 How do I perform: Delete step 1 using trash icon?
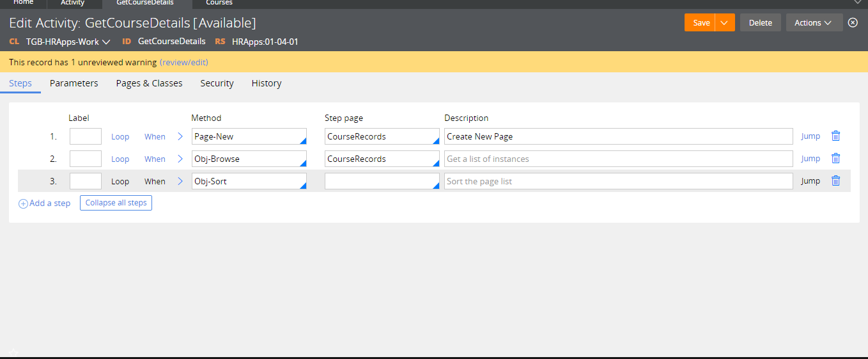tap(835, 136)
